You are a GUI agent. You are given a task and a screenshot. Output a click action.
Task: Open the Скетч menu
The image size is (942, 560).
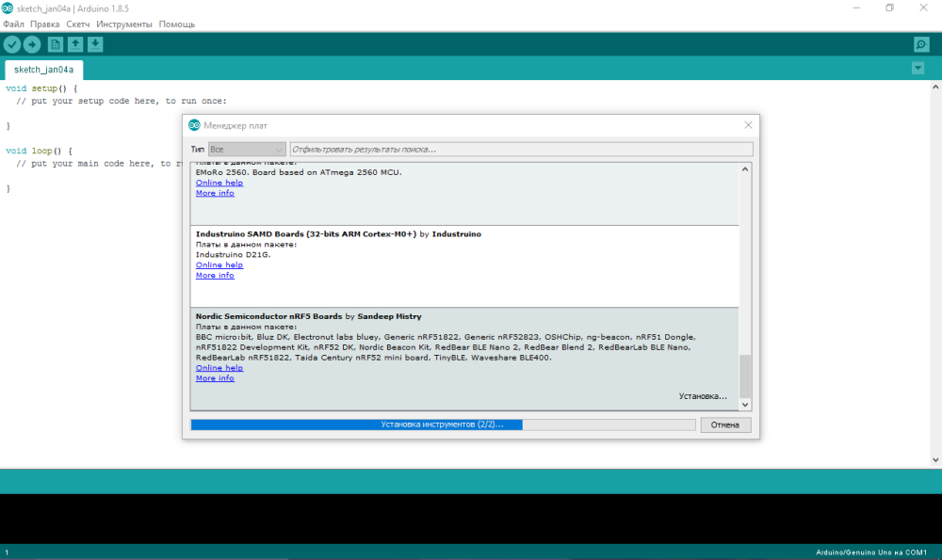pos(78,24)
